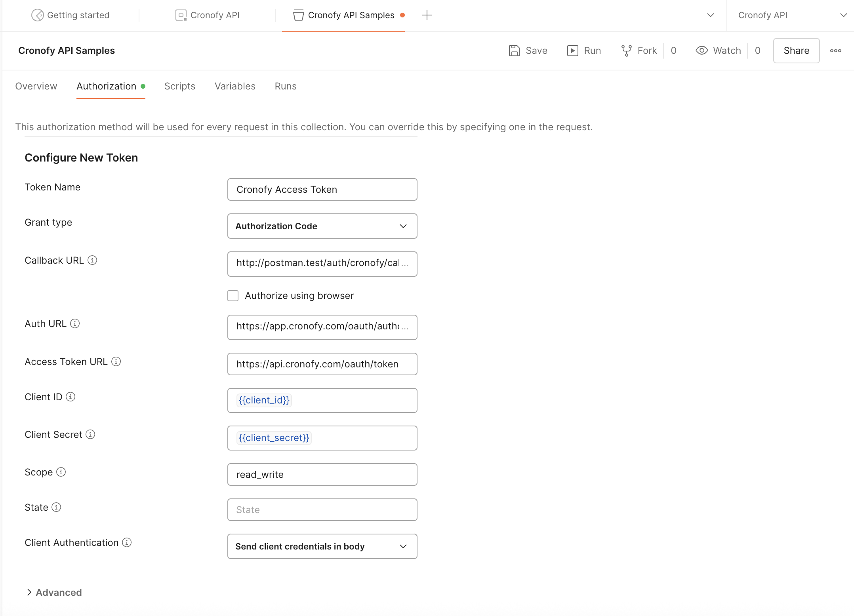The image size is (854, 616).
Task: Click the Client Secret info icon
Action: [x=90, y=434]
